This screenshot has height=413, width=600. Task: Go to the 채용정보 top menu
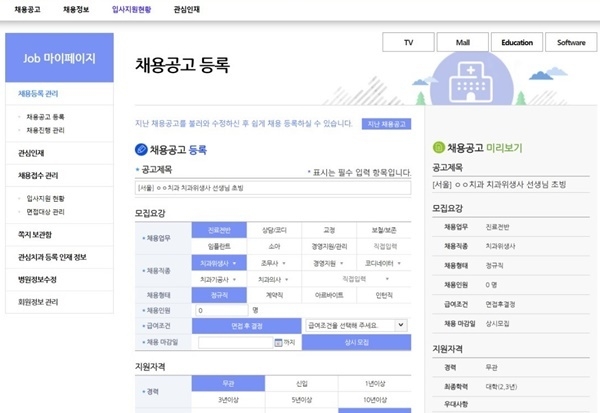tap(75, 9)
